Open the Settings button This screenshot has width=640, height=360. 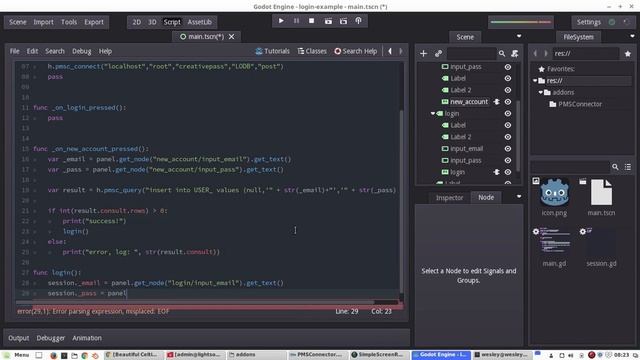[589, 22]
